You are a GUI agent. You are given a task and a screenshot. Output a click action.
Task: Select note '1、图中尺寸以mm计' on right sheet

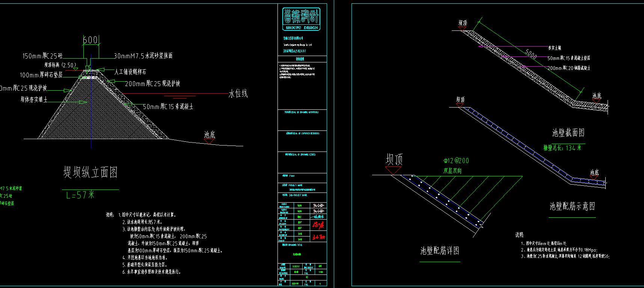coord(543,243)
